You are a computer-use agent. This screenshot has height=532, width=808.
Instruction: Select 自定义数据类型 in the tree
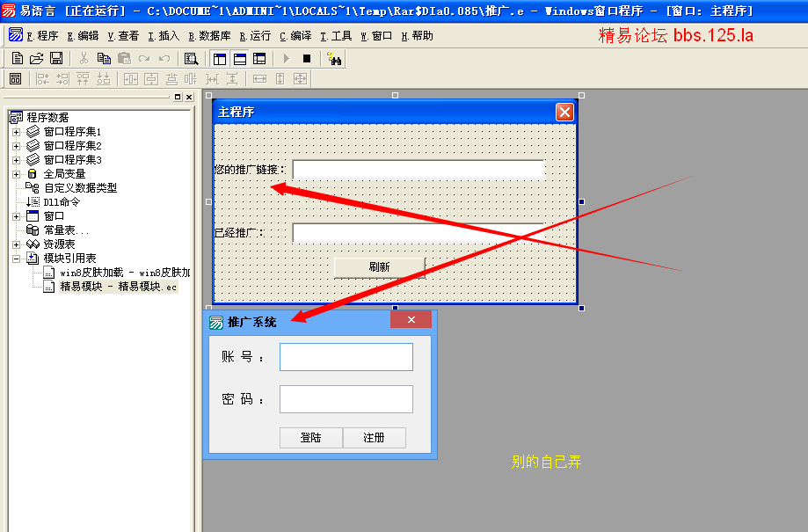pyautogui.click(x=80, y=188)
